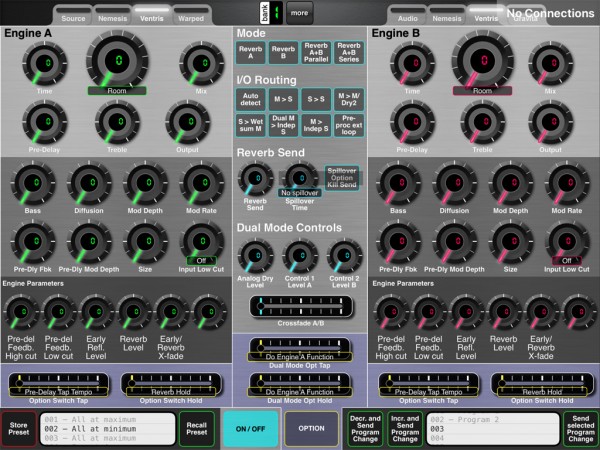The height and width of the screenshot is (450, 600).
Task: Toggle Spillover Option Kill Send
Action: click(342, 178)
